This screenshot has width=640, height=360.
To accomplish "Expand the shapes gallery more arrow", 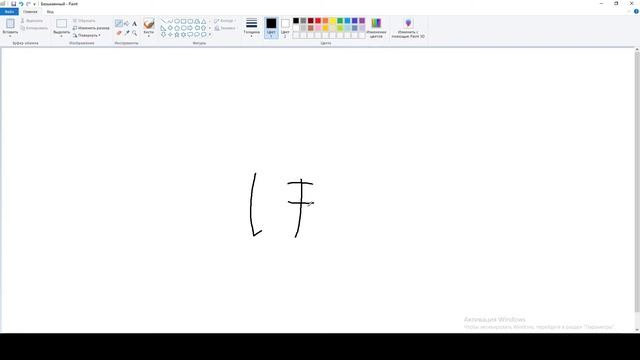I will click(x=210, y=35).
